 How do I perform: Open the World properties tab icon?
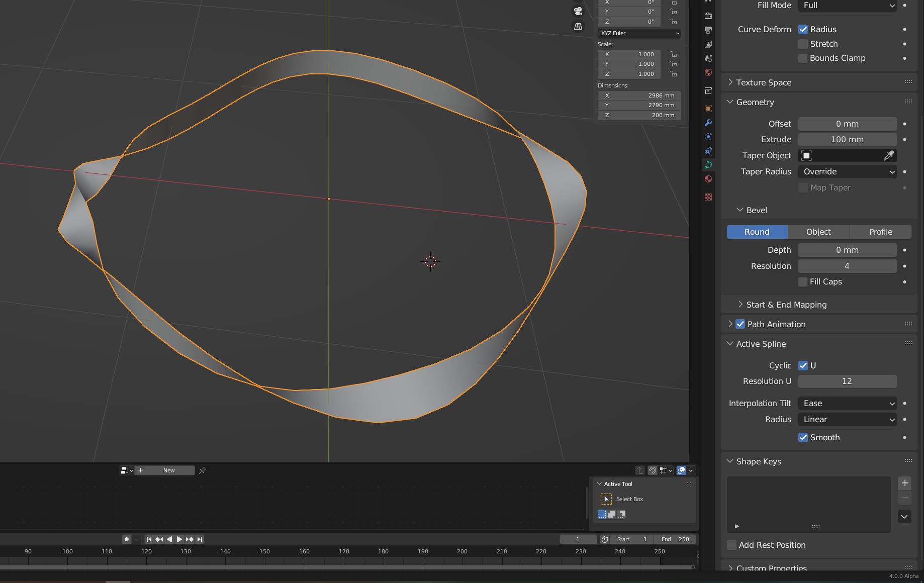point(708,72)
